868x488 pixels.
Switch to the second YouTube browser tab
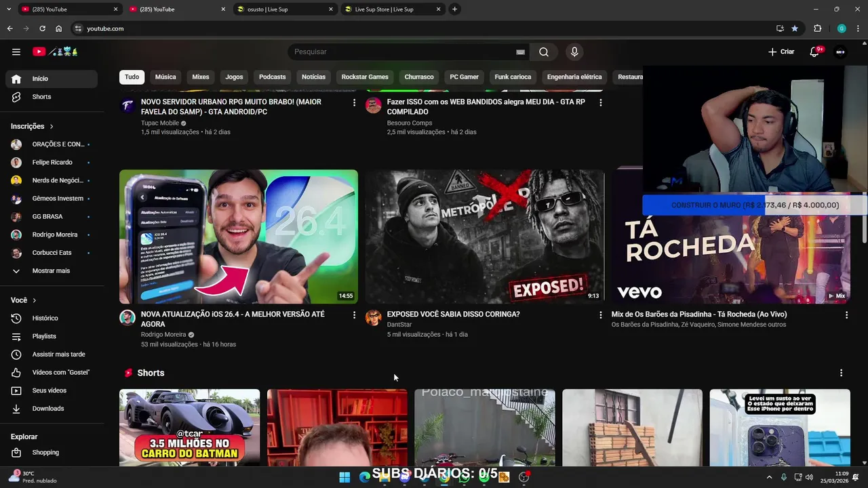[x=176, y=9]
